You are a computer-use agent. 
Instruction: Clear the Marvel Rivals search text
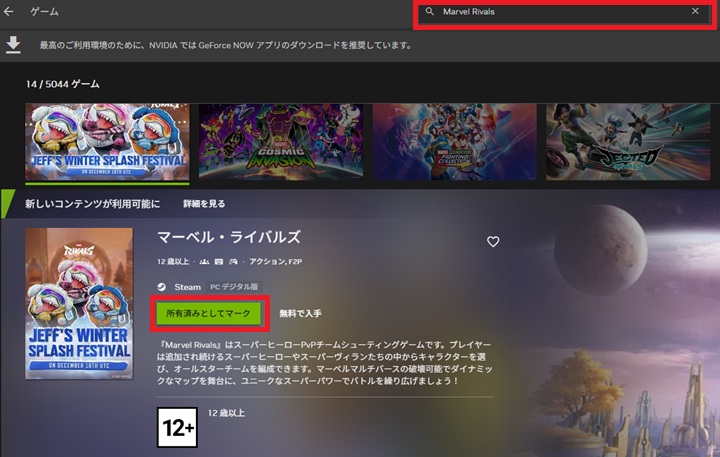tap(695, 12)
